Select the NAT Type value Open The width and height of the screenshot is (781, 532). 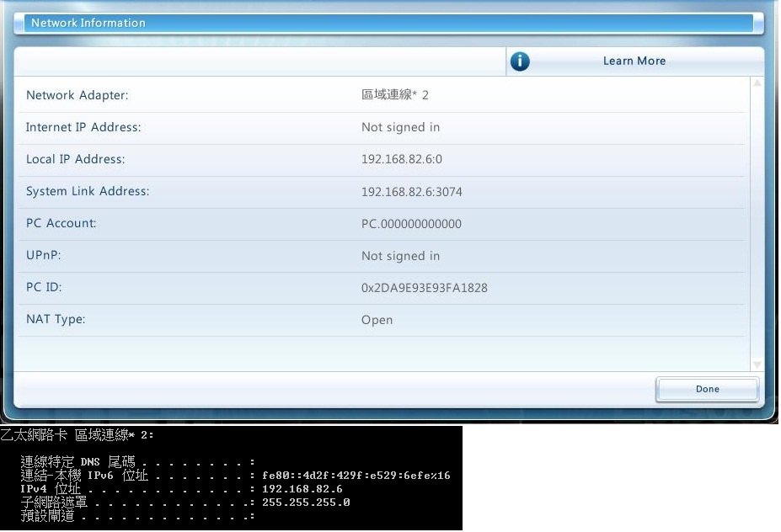click(x=377, y=320)
